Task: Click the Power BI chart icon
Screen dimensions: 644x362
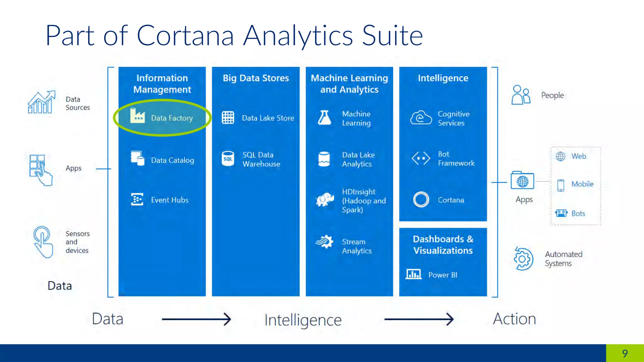Action: tap(414, 274)
